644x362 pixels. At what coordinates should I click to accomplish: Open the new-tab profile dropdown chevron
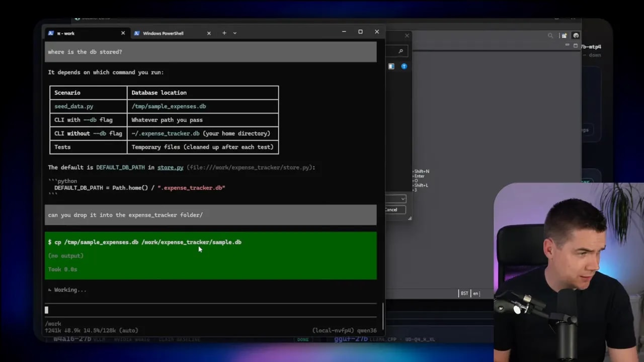click(x=234, y=33)
